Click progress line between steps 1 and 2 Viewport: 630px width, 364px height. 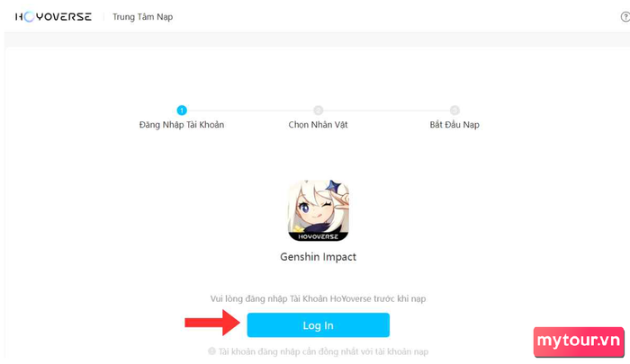point(250,111)
